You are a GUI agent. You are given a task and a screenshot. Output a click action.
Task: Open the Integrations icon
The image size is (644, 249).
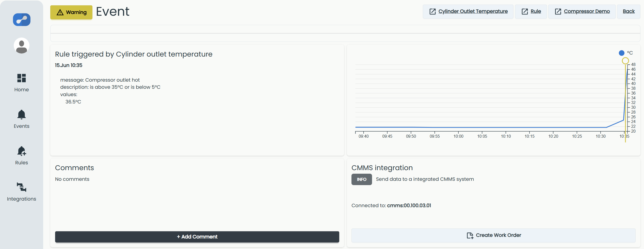point(22,187)
